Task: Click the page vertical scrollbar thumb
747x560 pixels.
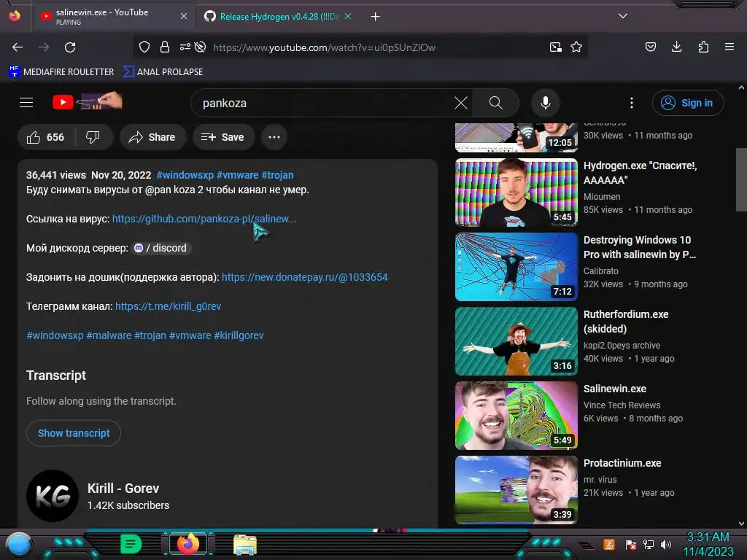Action: [741, 179]
